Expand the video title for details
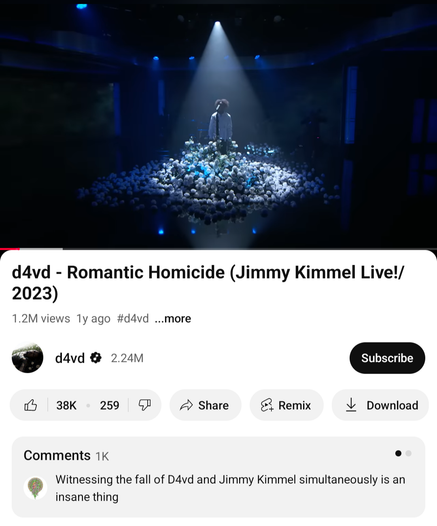Screen dimensions: 437x526 pyautogui.click(x=208, y=282)
